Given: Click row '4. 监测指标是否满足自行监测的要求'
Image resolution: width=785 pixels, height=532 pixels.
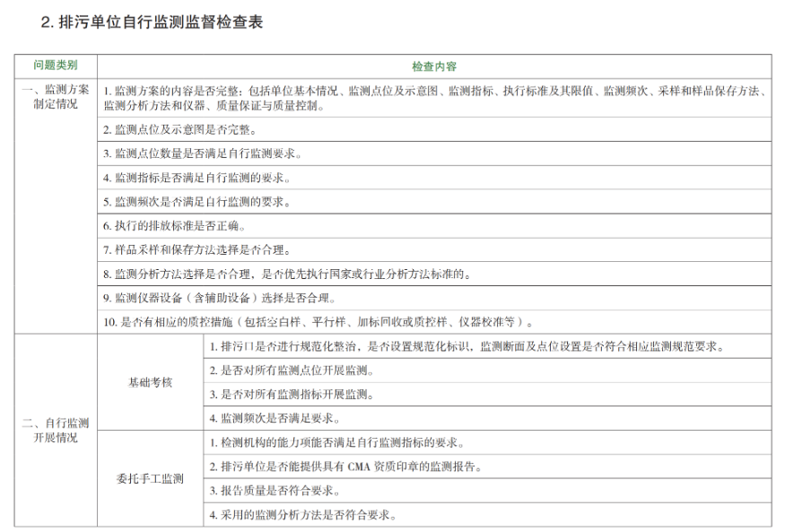Looking at the screenshot, I should [x=434, y=178].
